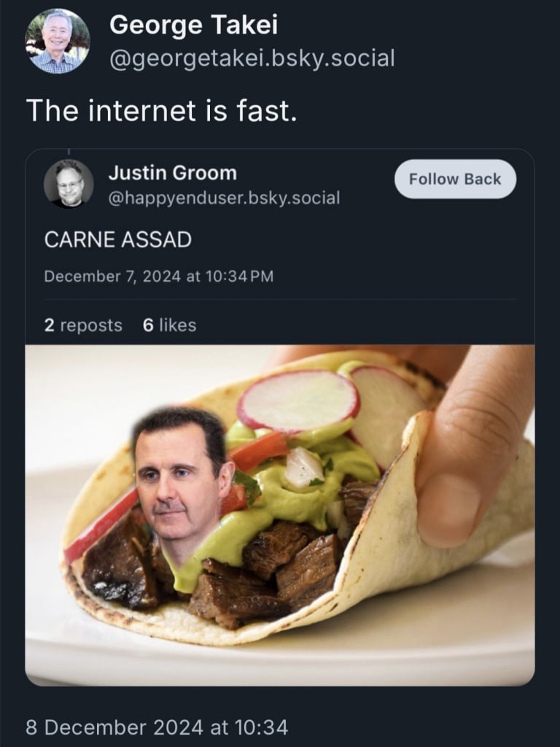Click the radish slice in the taco photo

298,400
